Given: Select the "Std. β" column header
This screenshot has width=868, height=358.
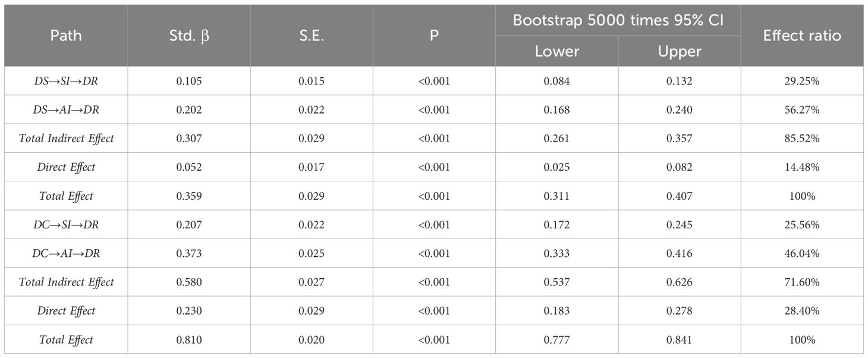Looking at the screenshot, I should pos(188,35).
